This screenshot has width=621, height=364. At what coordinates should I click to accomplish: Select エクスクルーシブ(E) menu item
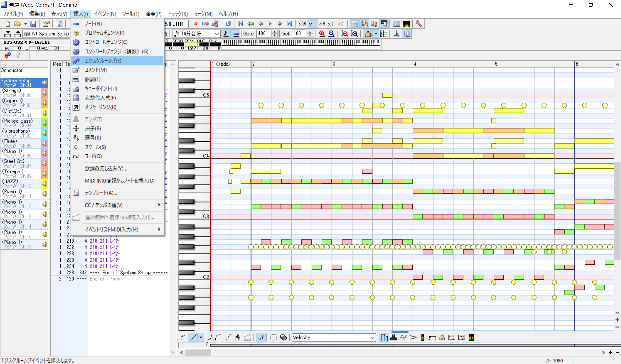pos(117,61)
